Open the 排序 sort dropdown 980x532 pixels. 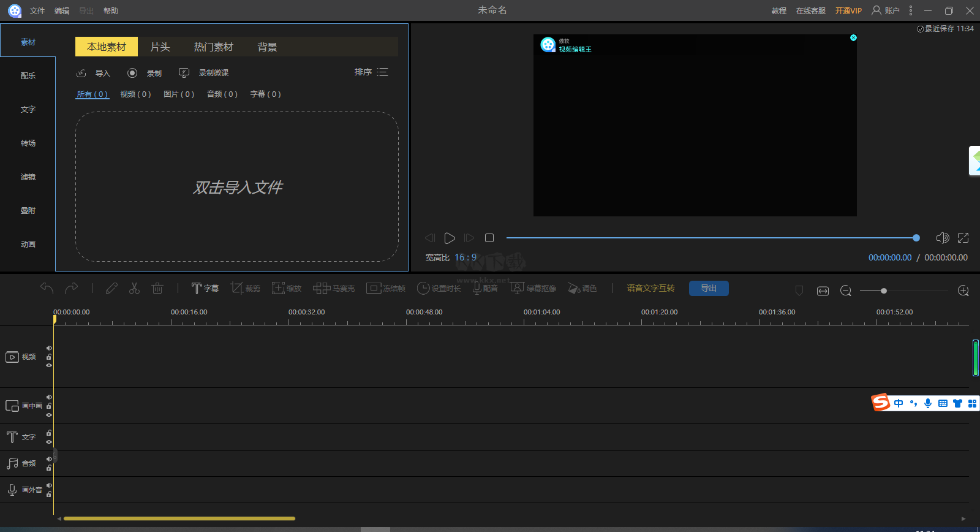click(371, 72)
